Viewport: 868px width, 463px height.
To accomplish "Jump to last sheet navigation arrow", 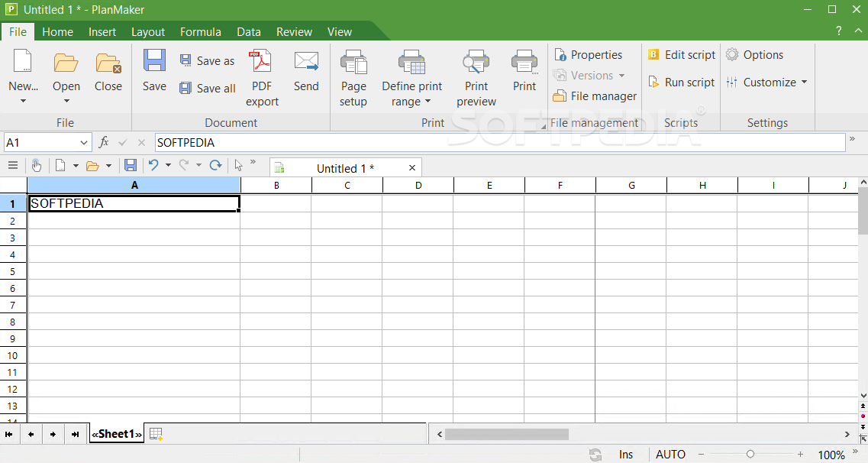I will coord(76,434).
